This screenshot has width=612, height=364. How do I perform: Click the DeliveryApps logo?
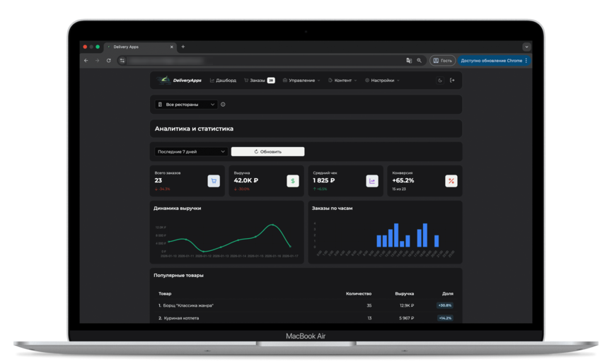pos(181,81)
